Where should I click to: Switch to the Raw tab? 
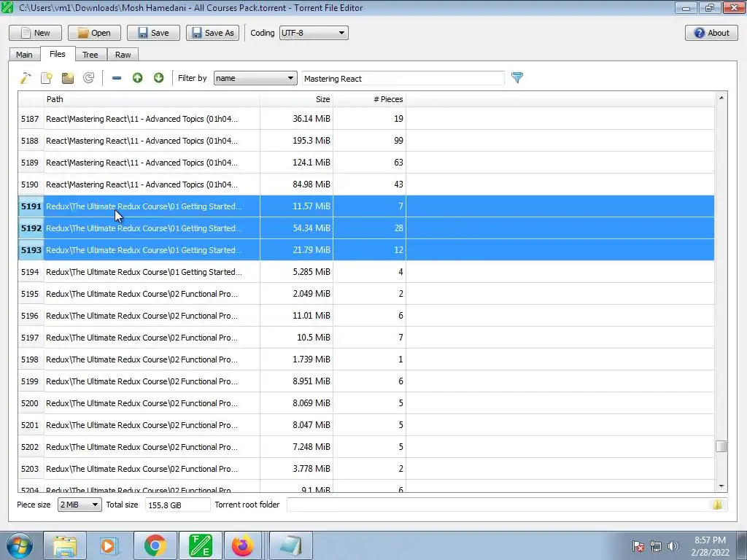[123, 55]
